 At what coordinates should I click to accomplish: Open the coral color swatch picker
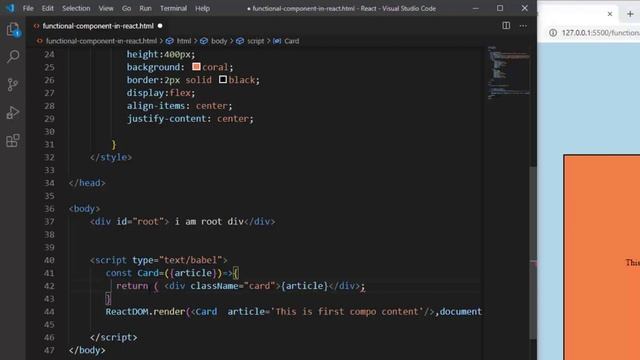click(196, 67)
